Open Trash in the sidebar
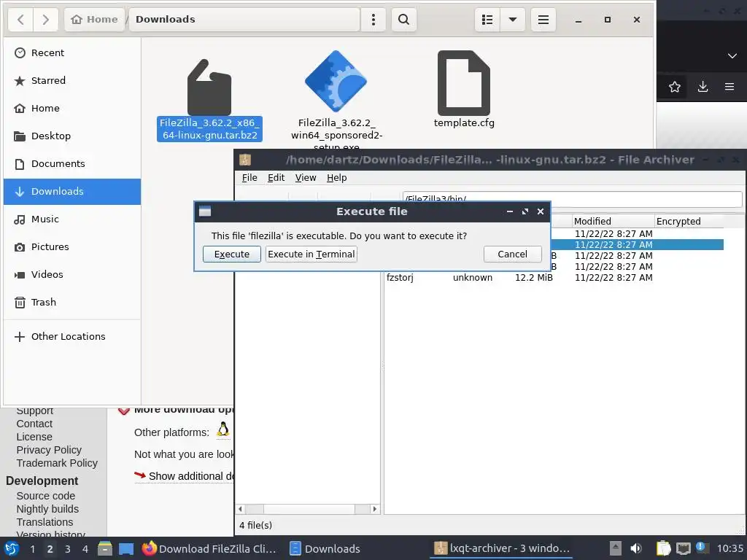The width and height of the screenshot is (747, 560). (x=72, y=302)
